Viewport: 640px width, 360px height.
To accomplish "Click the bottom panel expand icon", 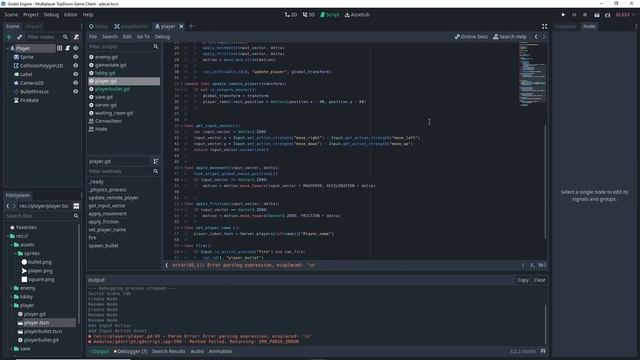I will click(543, 351).
